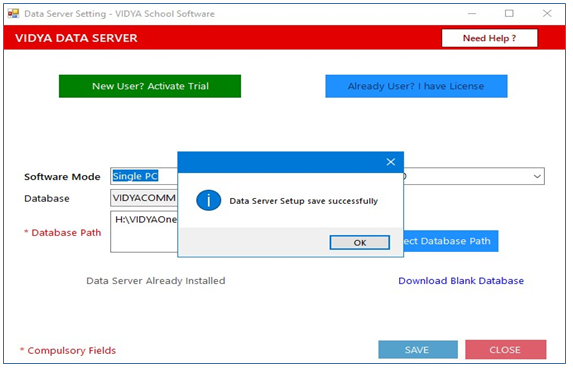Expand the Software Mode dropdown arrow
The height and width of the screenshot is (369, 573).
[536, 176]
